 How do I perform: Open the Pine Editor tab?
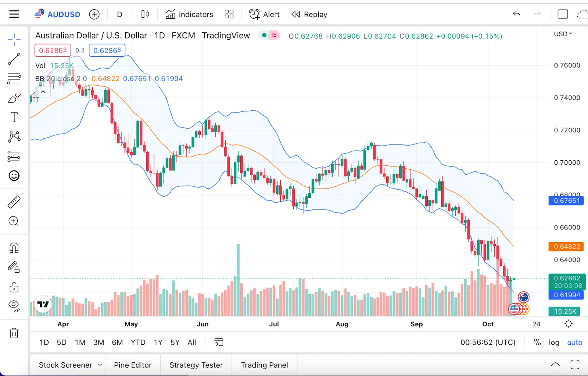click(x=133, y=365)
